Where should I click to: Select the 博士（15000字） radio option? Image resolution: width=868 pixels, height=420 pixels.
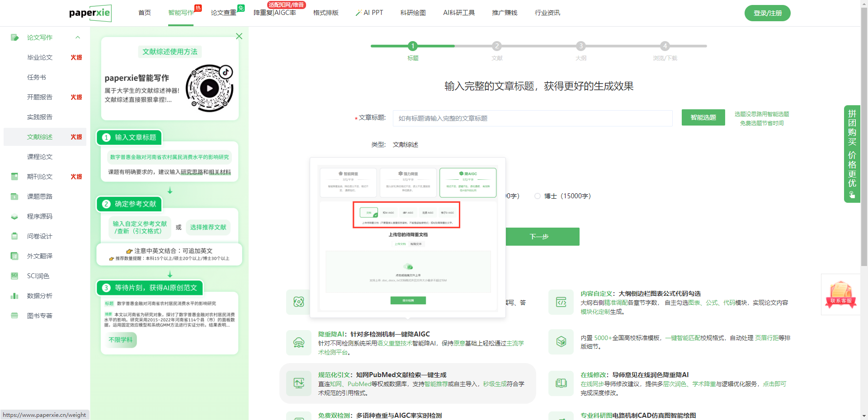click(x=538, y=196)
